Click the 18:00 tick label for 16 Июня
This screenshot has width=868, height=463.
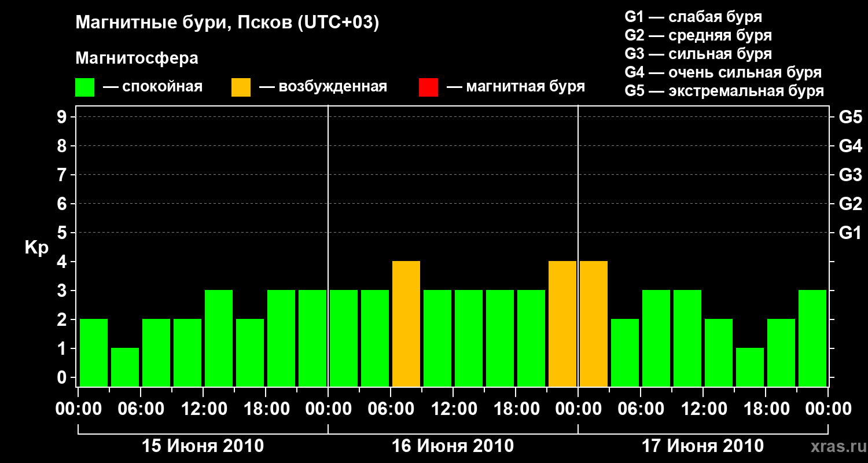click(516, 409)
